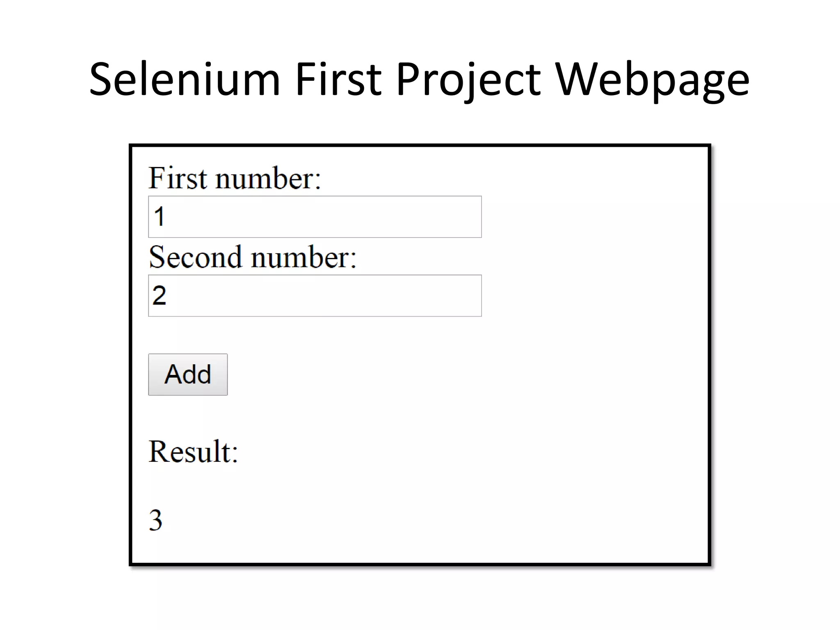Click the empty right end of first number field

459,217
